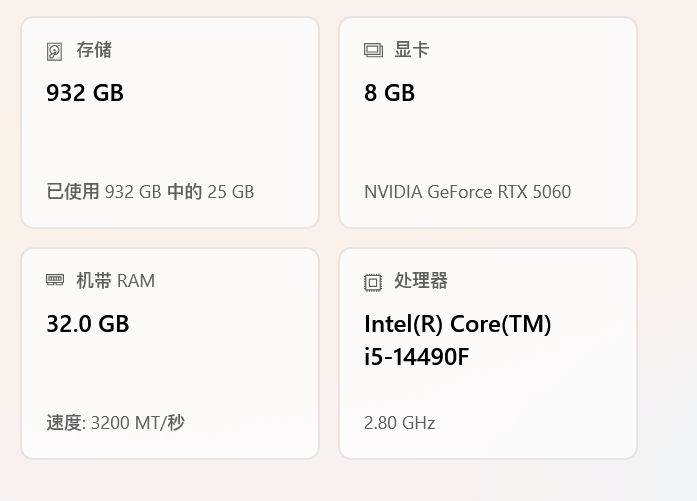
Task: Select the 显卡 heading text
Action: 411,50
